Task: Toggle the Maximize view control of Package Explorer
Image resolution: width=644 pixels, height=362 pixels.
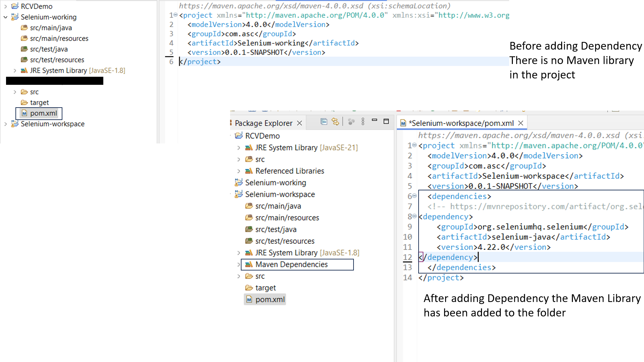Action: coord(386,122)
